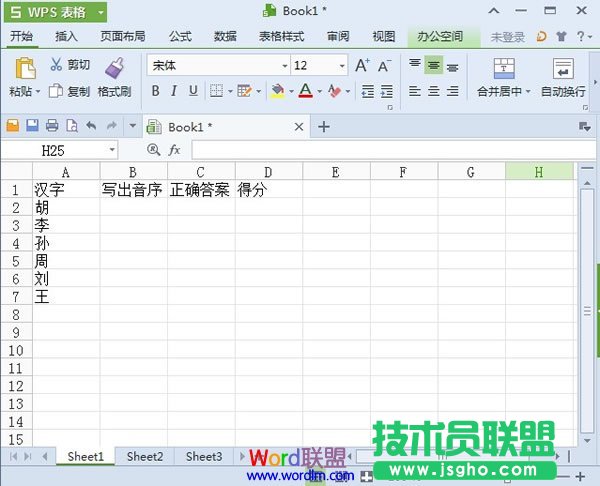This screenshot has width=600, height=486.
Task: Collapse the ribbon with caret button
Action: tap(494, 11)
